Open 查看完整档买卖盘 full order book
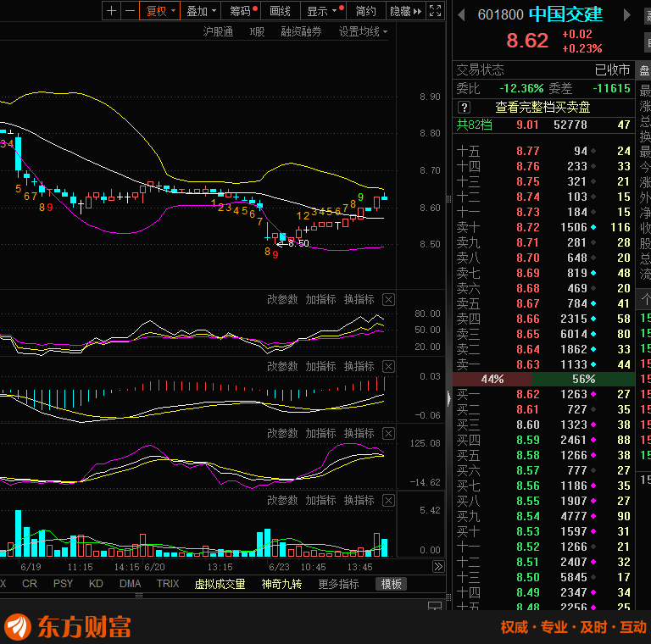 tap(542, 108)
